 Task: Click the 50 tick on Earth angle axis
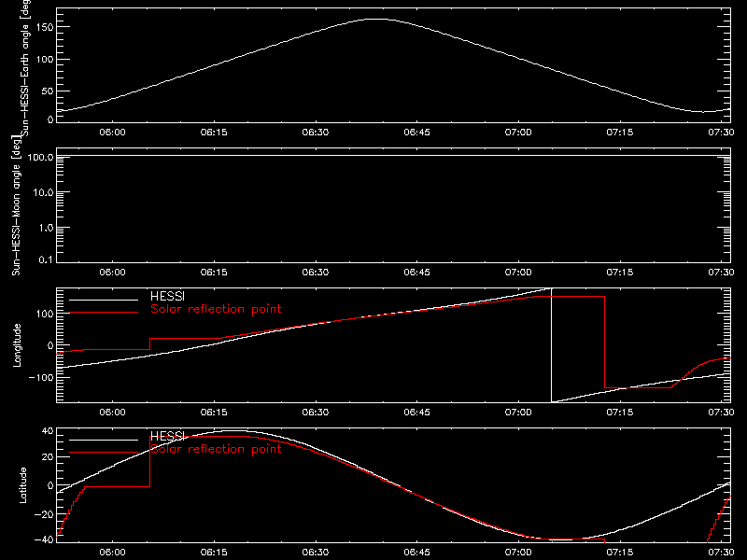pos(48,91)
